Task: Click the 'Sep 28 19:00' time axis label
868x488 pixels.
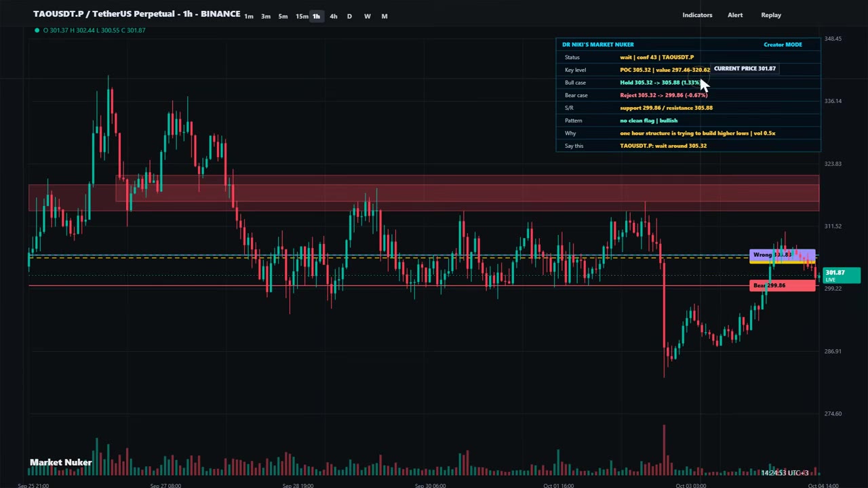Action: [297, 485]
